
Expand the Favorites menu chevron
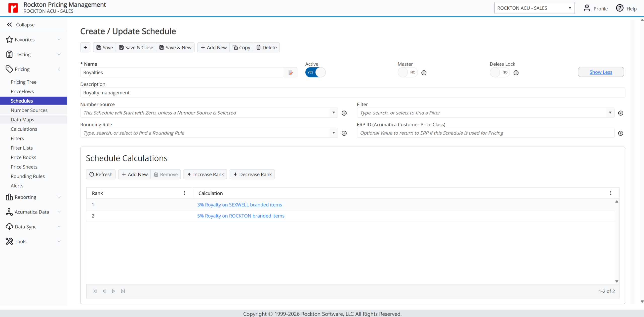click(59, 40)
